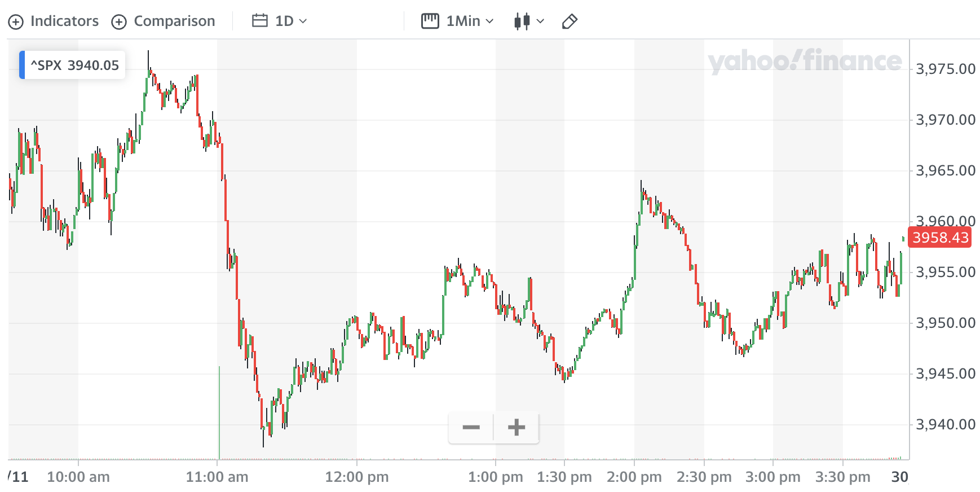Click the blue ^SPX series color bar
The image size is (980, 492).
tap(22, 65)
